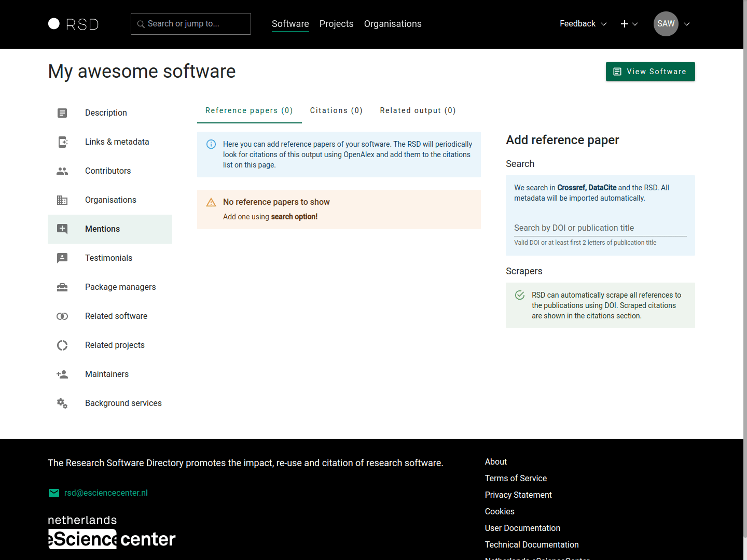The image size is (747, 560).
Task: Expand the Feedback dropdown menu
Action: point(583,24)
